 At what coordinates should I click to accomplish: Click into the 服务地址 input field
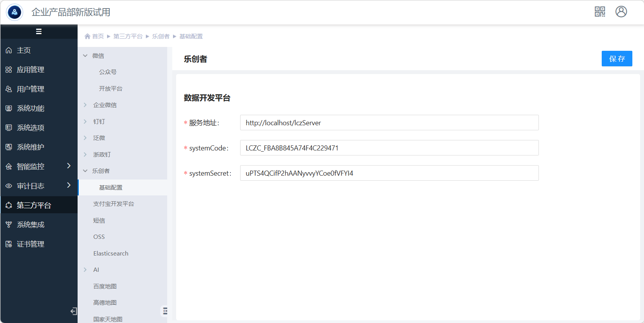coord(389,123)
